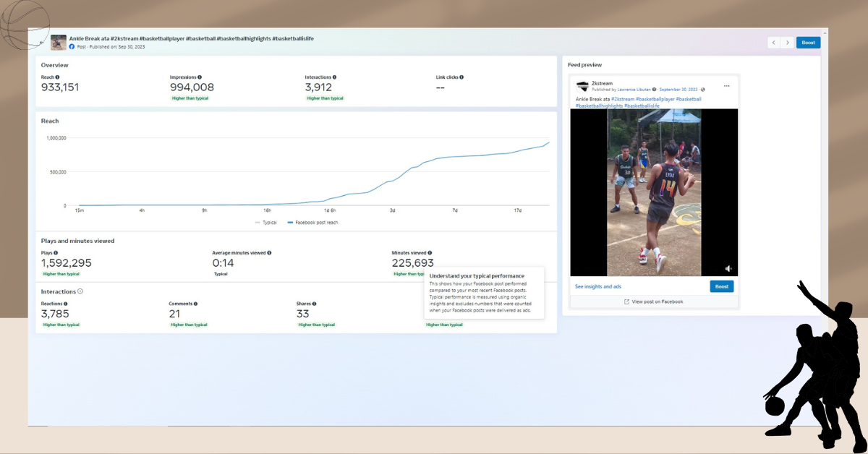Click the info icon after Lawrence Libutan
The height and width of the screenshot is (454, 868).
[655, 90]
